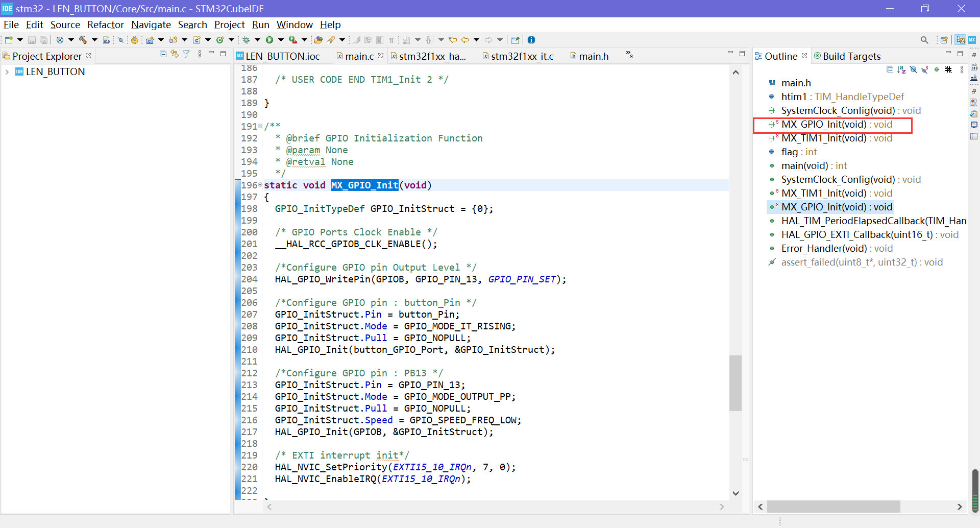
Task: Open the New dropdown arrow beside the new-file icon
Action: click(x=20, y=40)
